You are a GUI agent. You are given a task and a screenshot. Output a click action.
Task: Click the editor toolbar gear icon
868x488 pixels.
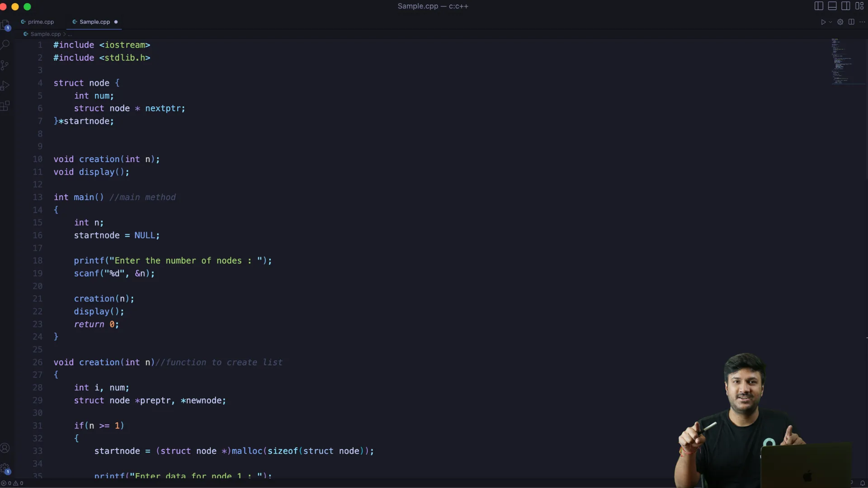coord(840,22)
